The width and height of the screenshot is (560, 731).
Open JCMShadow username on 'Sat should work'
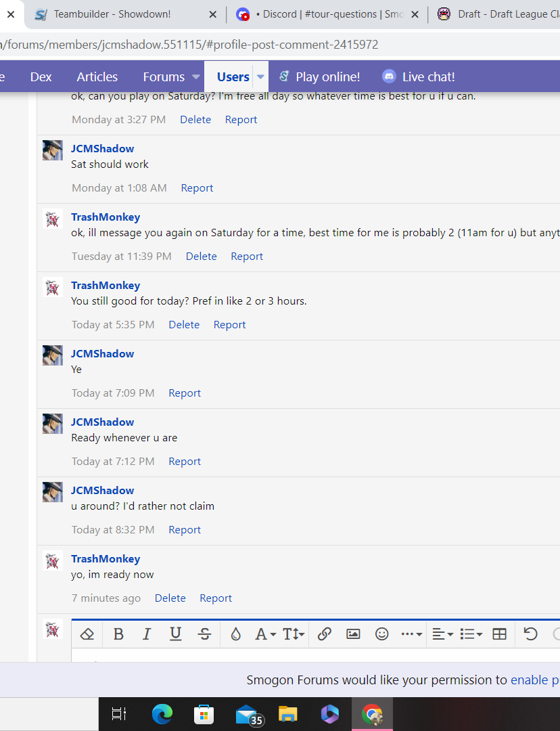coord(103,148)
